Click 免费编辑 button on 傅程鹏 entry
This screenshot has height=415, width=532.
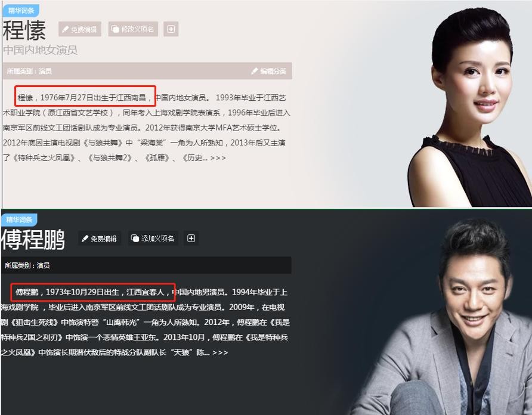[x=100, y=239]
